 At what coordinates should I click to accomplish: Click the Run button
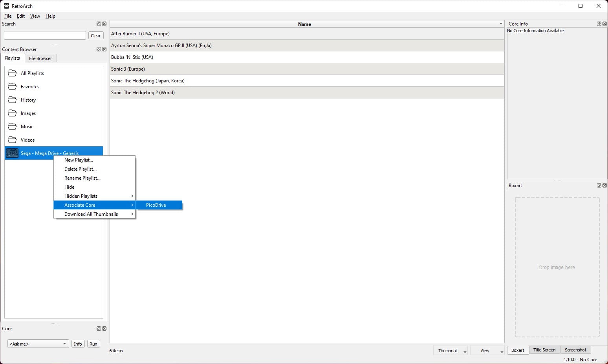[x=93, y=344]
